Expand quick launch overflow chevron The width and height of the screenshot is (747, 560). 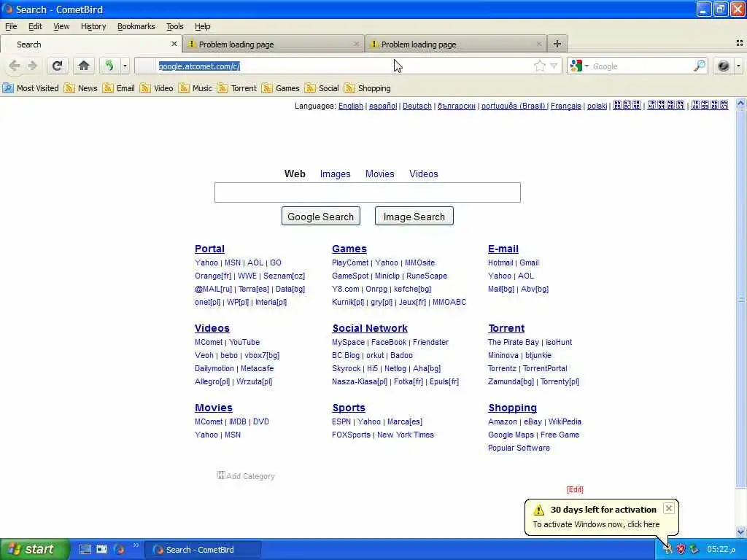pyautogui.click(x=136, y=545)
